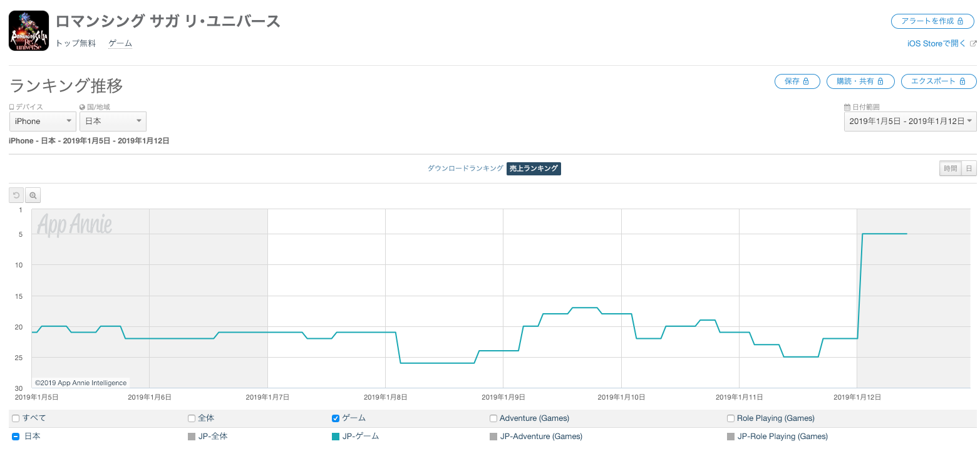Check the Role Playing (Games) checkbox

click(731, 418)
